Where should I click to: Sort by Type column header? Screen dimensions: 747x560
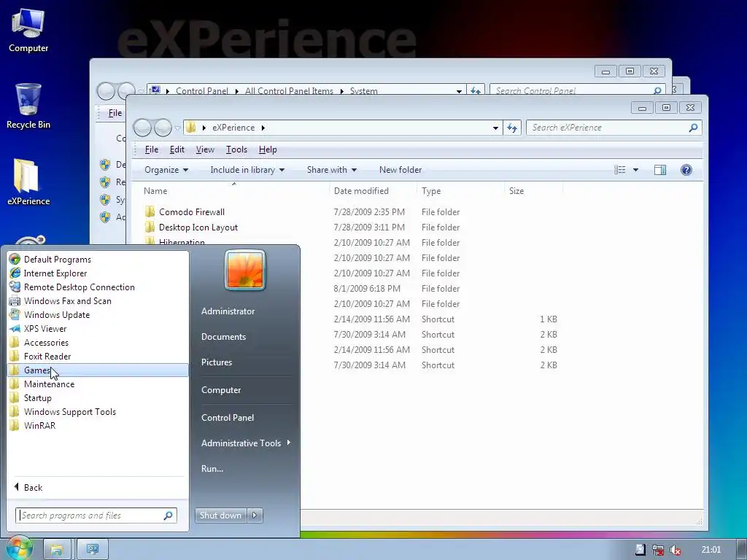pyautogui.click(x=430, y=191)
